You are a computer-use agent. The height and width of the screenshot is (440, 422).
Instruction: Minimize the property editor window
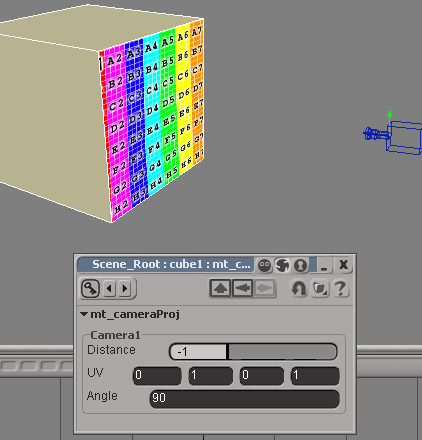(324, 266)
